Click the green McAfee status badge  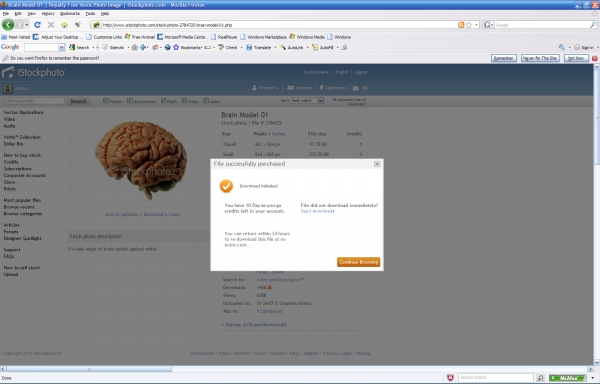(567, 378)
